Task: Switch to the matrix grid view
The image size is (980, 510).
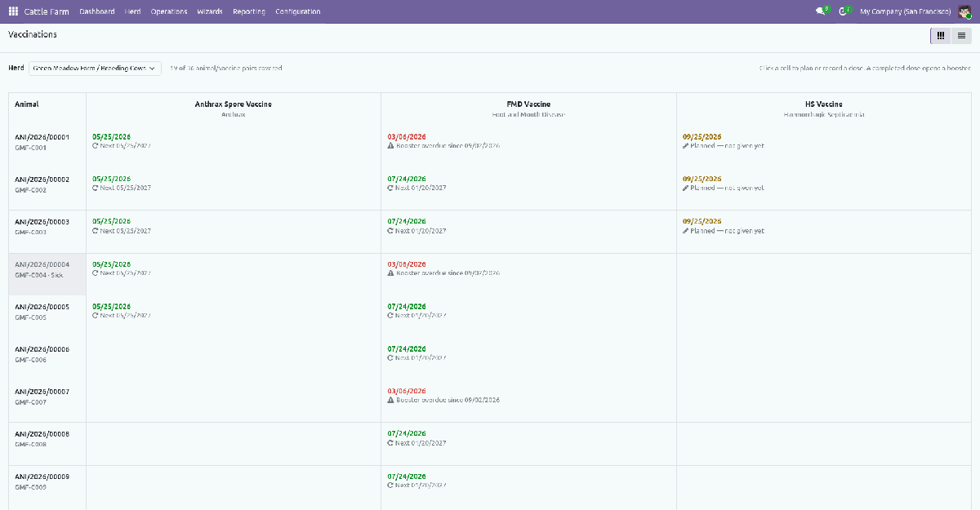Action: [941, 35]
